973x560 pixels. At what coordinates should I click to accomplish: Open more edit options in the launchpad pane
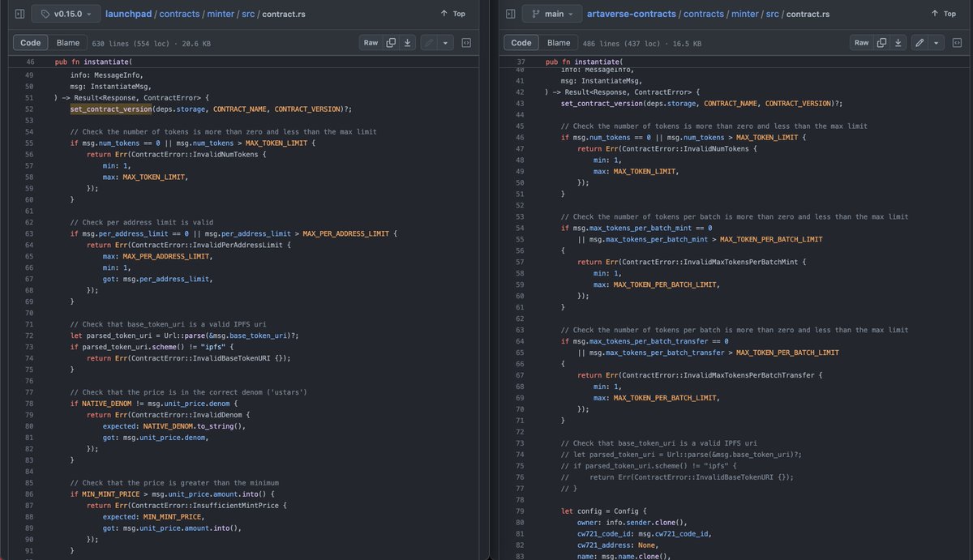pyautogui.click(x=445, y=42)
